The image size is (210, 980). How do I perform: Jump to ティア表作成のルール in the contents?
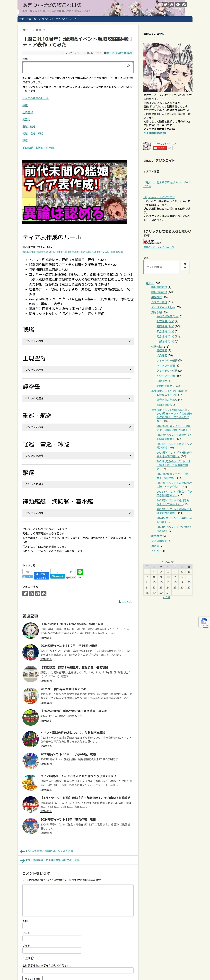[35, 98]
